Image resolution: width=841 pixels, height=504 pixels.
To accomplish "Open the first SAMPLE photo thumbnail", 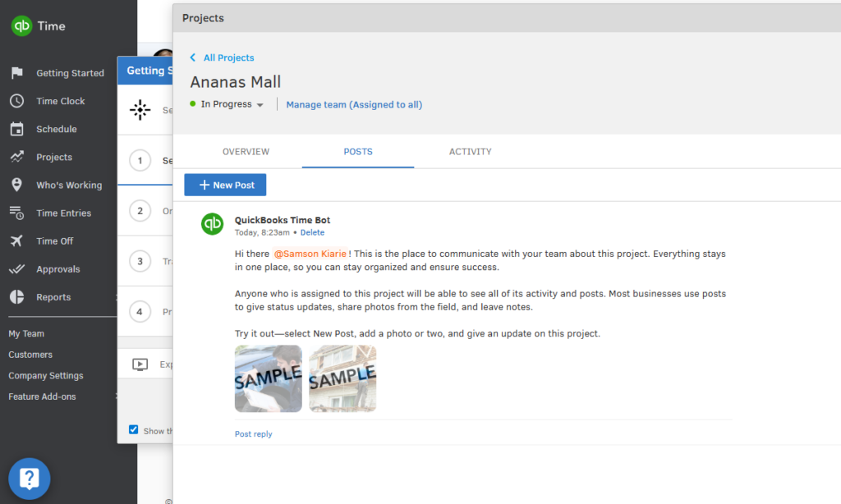I will click(269, 378).
